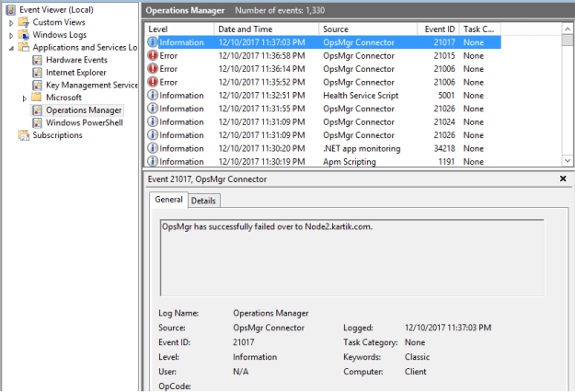Screen dimensions: 575x392
Task: Click the Operations Manager log icon in tree
Action: point(37,110)
